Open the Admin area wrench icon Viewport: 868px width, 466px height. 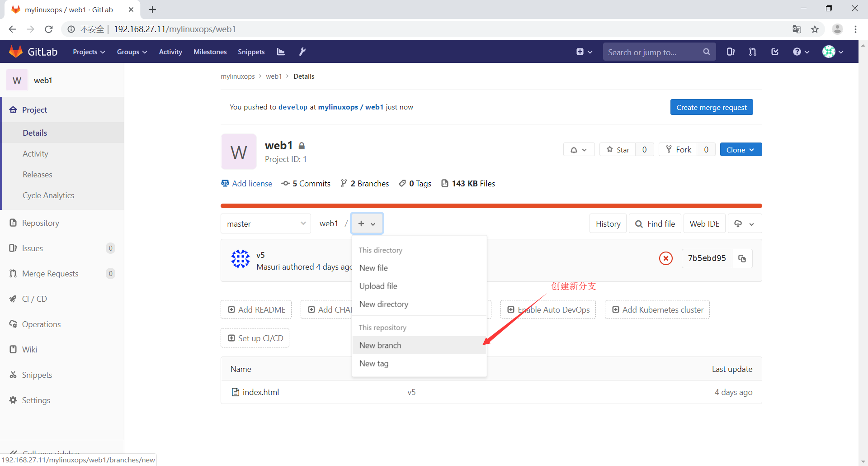302,52
